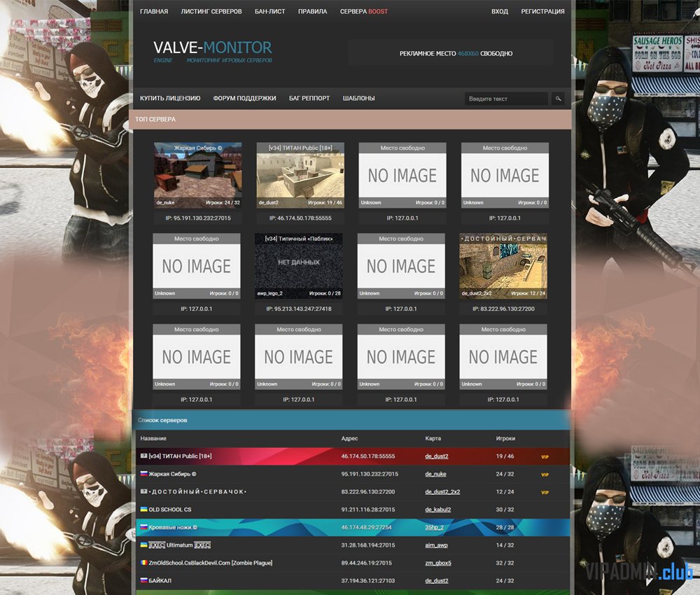Click the de_dust2 map link for БАЙКАЛ
The image size is (700, 595).
point(437,581)
